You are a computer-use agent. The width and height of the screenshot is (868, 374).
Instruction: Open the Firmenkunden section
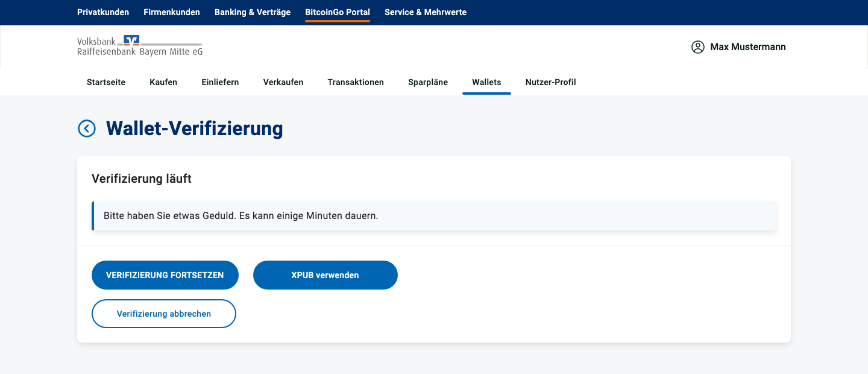[x=172, y=12]
